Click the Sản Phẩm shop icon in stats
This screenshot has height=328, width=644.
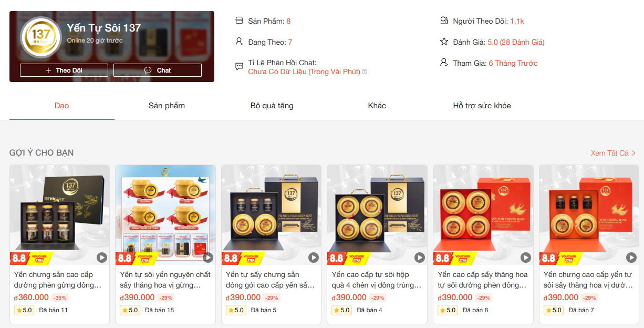pyautogui.click(x=240, y=21)
